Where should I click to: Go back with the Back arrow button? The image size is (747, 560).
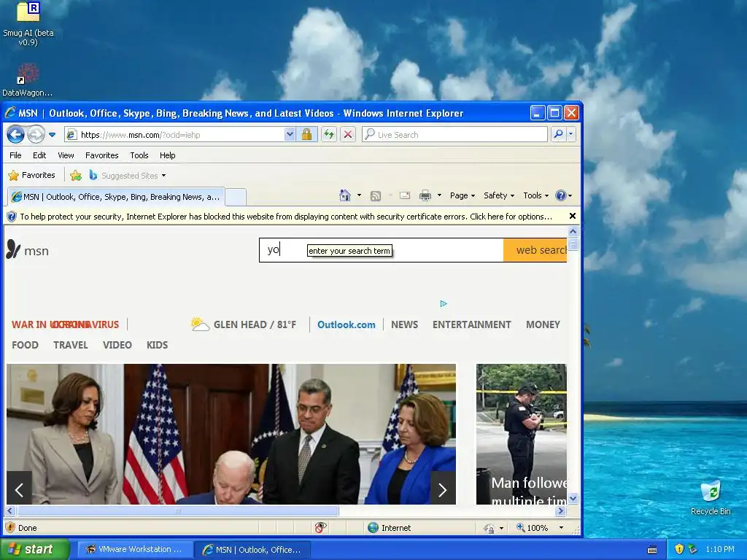pos(16,135)
